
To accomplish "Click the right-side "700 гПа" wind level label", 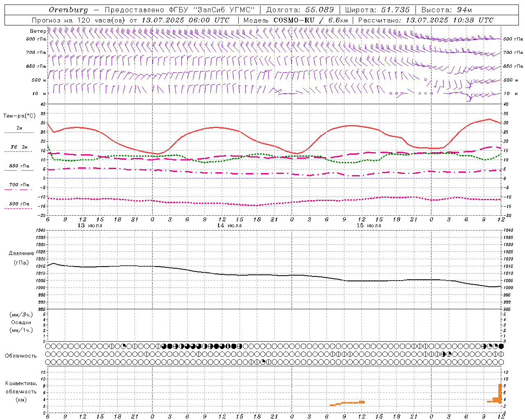I will 513,52.
